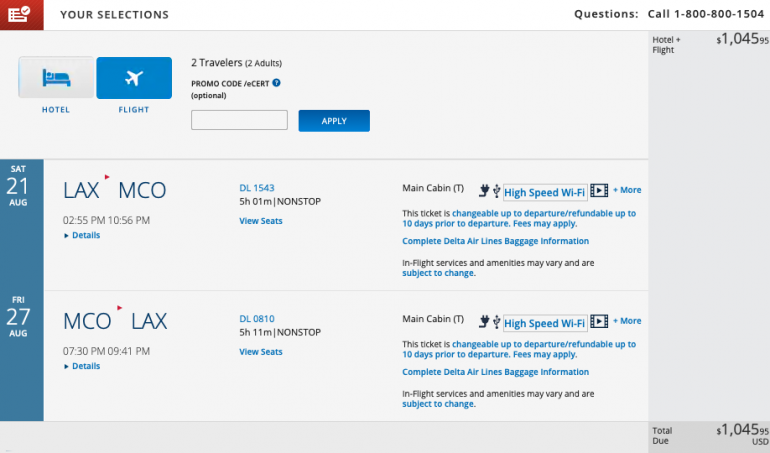
Task: Expand Details for the August 21 flight
Action: [x=82, y=235]
